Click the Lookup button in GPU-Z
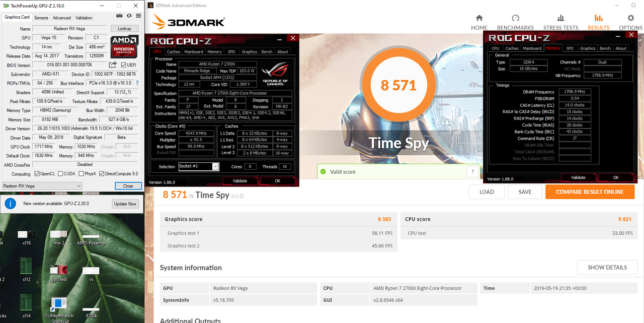The width and height of the screenshot is (644, 323). tap(124, 29)
